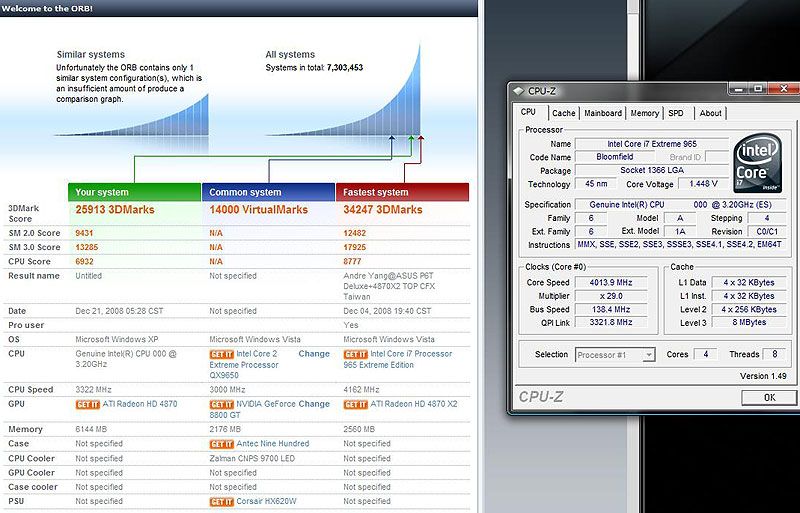Click the Common system blue header
This screenshot has width=800, height=513.
pyautogui.click(x=268, y=192)
